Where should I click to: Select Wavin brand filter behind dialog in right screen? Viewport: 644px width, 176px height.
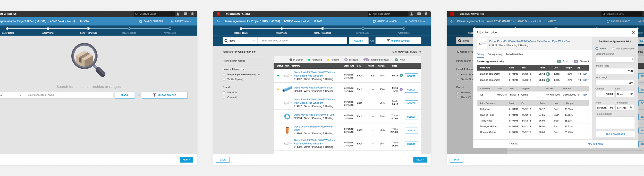[458, 93]
